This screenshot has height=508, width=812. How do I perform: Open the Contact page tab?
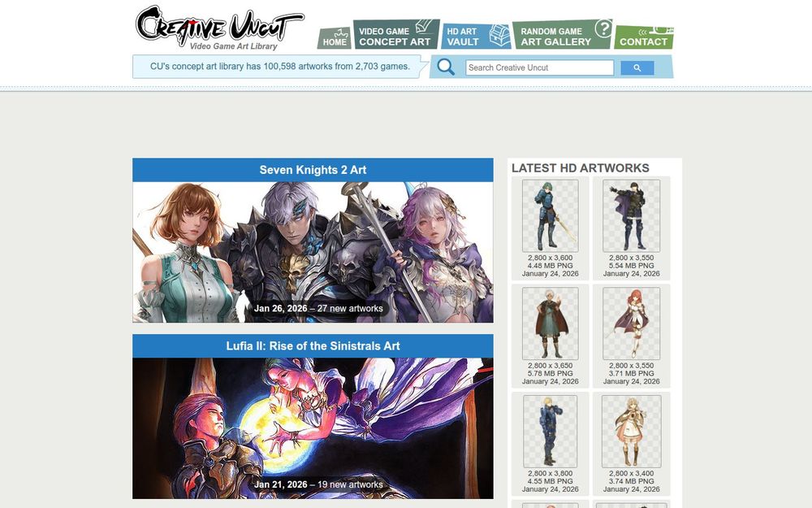click(644, 37)
